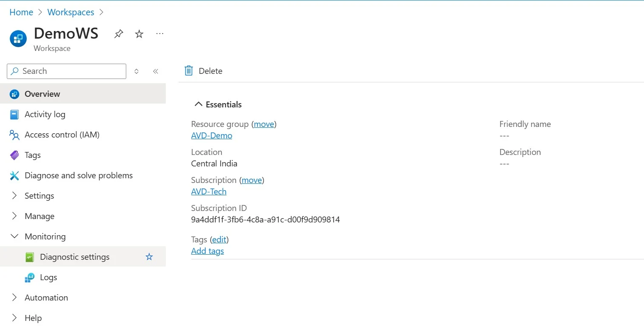Expand the Help group
Screen dimensions: 644x326
coord(14,318)
